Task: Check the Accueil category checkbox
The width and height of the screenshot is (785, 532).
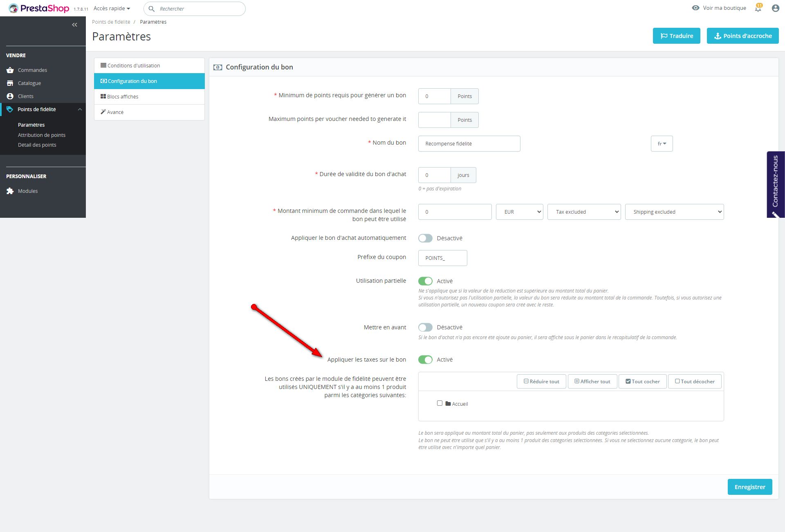Action: [x=440, y=403]
